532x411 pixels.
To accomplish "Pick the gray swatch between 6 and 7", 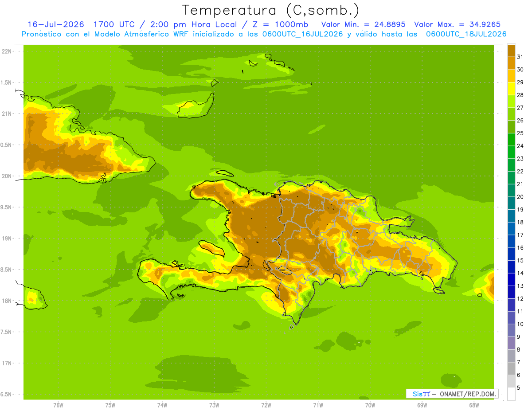I will (511, 368).
